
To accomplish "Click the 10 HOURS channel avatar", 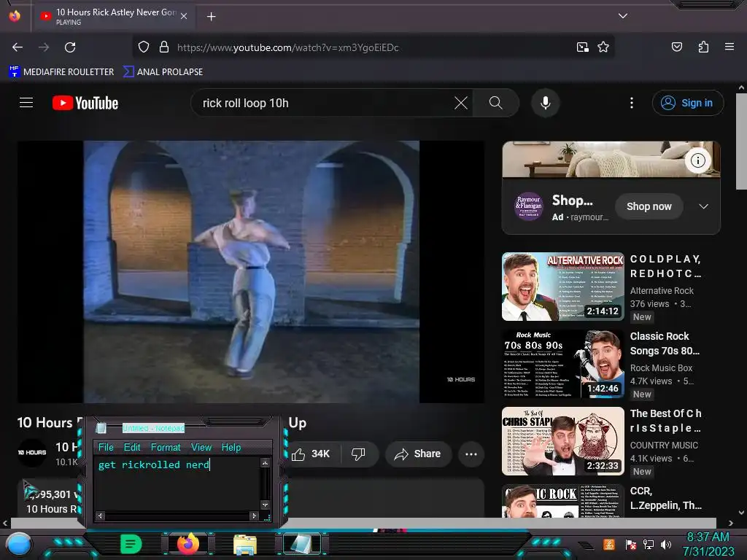I will click(32, 452).
